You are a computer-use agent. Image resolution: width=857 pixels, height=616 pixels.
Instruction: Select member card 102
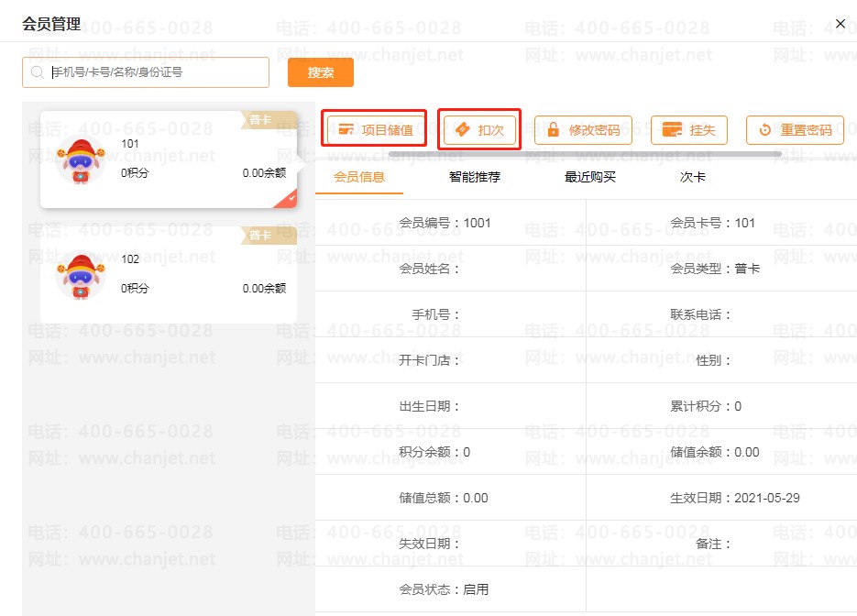click(169, 276)
